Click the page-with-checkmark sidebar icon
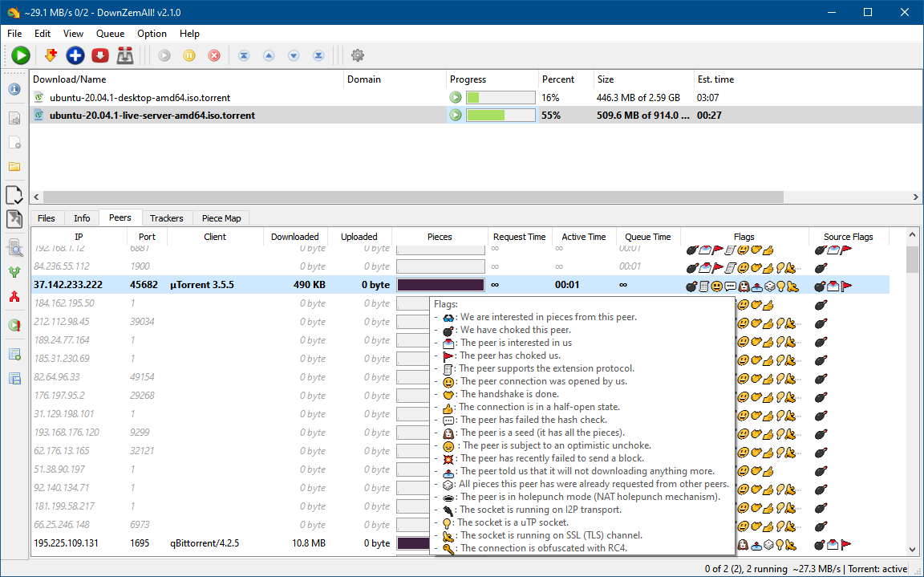 (x=14, y=194)
